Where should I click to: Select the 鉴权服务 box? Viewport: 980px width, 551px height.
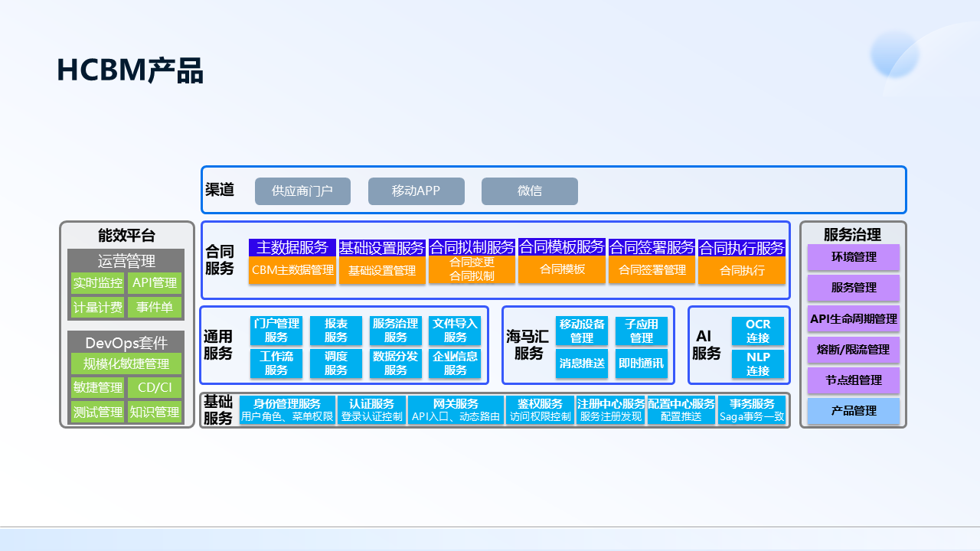coord(541,410)
